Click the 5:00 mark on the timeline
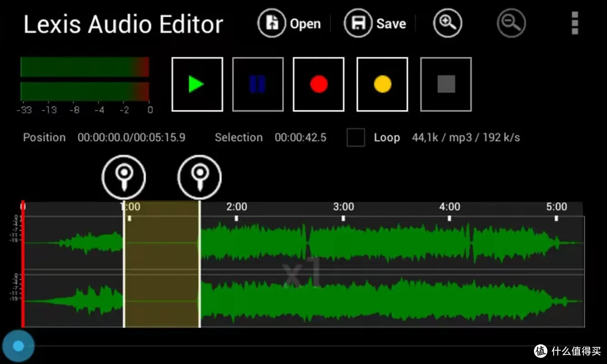This screenshot has width=607, height=364. click(556, 207)
